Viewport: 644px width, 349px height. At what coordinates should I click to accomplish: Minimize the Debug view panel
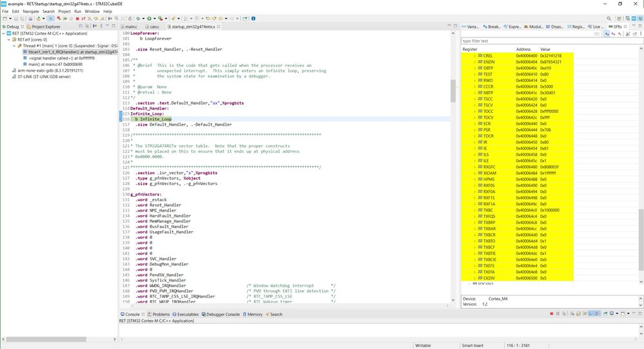(108, 26)
